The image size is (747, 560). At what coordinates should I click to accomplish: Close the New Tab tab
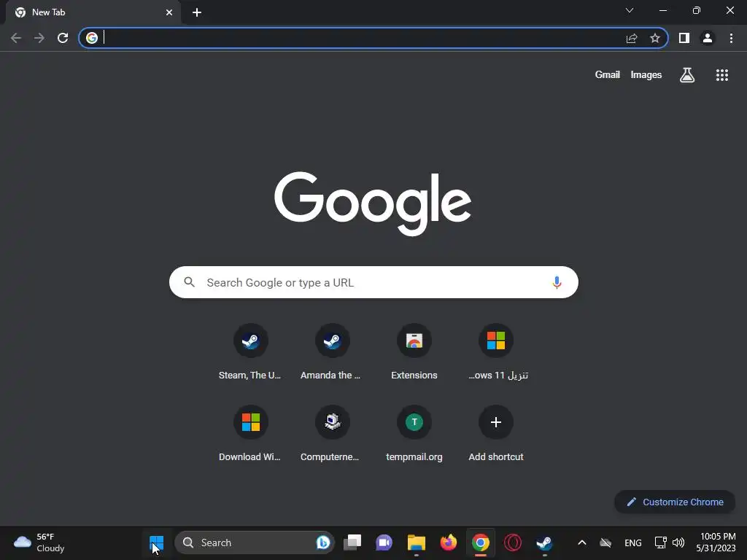click(169, 12)
